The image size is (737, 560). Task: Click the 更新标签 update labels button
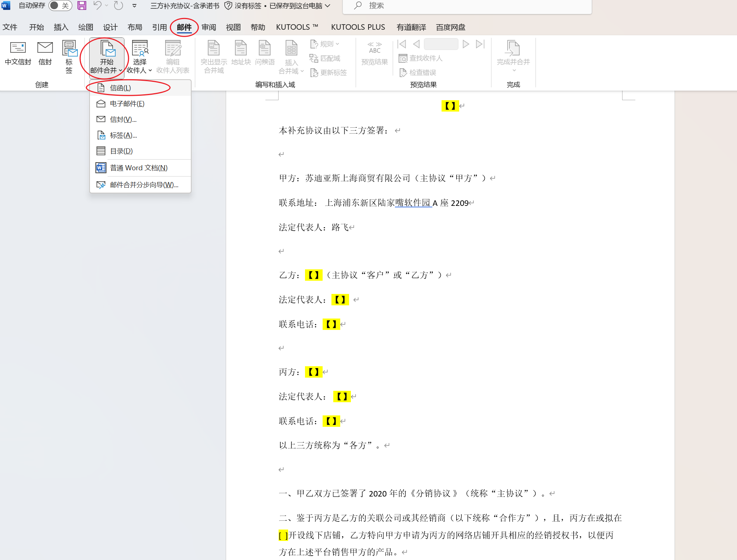(328, 73)
